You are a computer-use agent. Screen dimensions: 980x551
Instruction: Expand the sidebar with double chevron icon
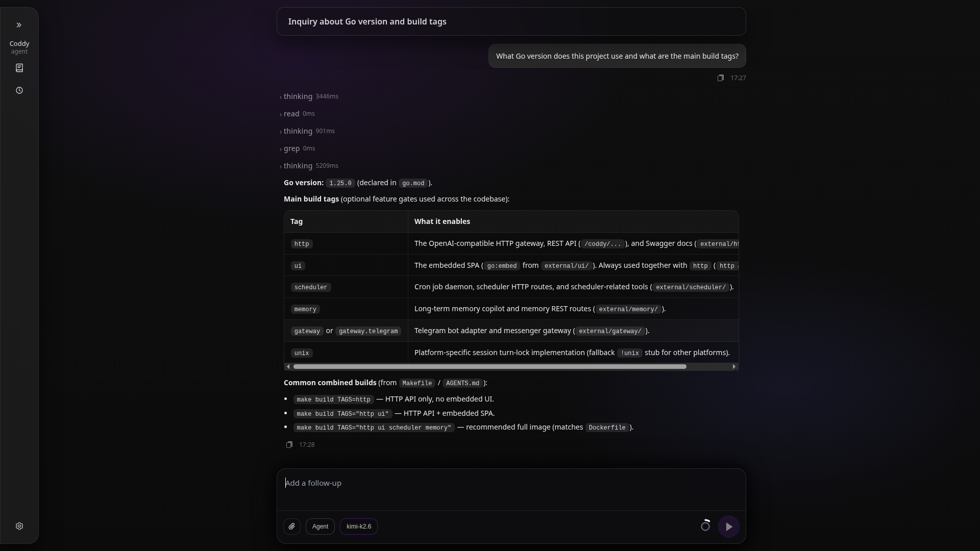point(19,25)
